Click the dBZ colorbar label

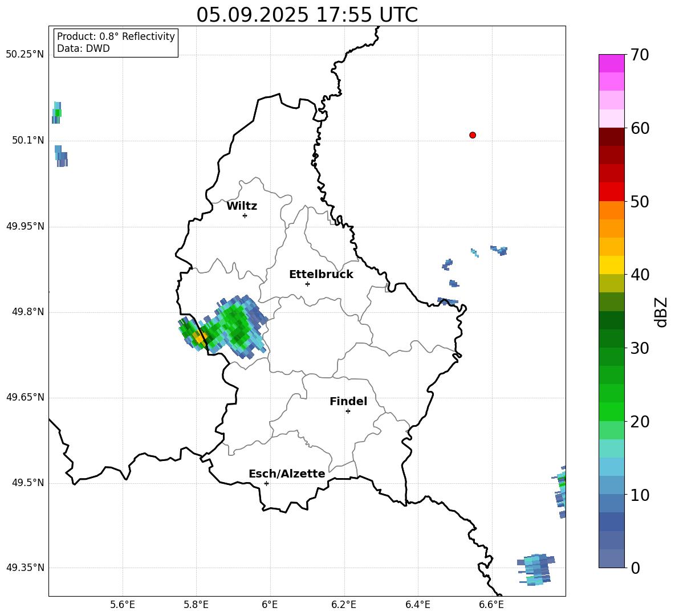click(661, 312)
